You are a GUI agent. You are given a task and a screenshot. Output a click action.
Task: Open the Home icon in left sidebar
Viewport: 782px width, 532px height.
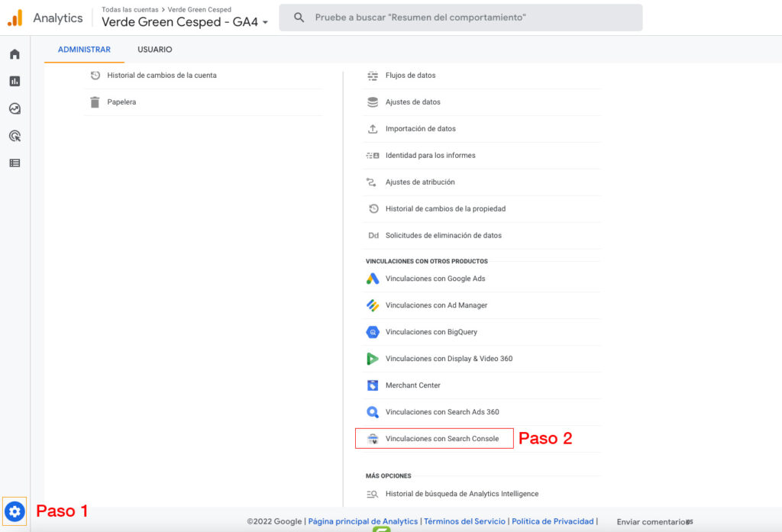click(15, 54)
